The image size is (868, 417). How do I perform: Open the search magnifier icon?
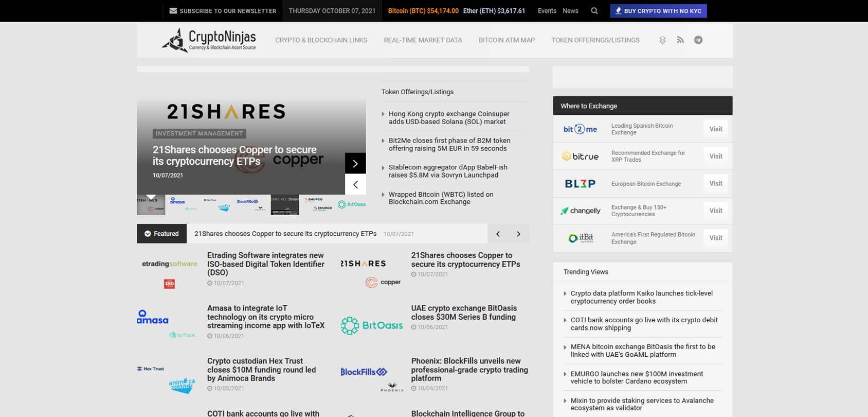[x=594, y=11]
